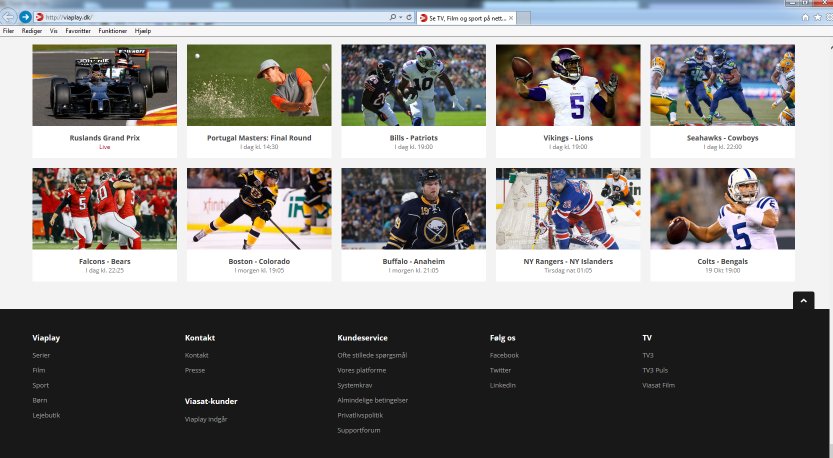This screenshot has width=833, height=458.
Task: Open the Filer menu
Action: (x=9, y=31)
